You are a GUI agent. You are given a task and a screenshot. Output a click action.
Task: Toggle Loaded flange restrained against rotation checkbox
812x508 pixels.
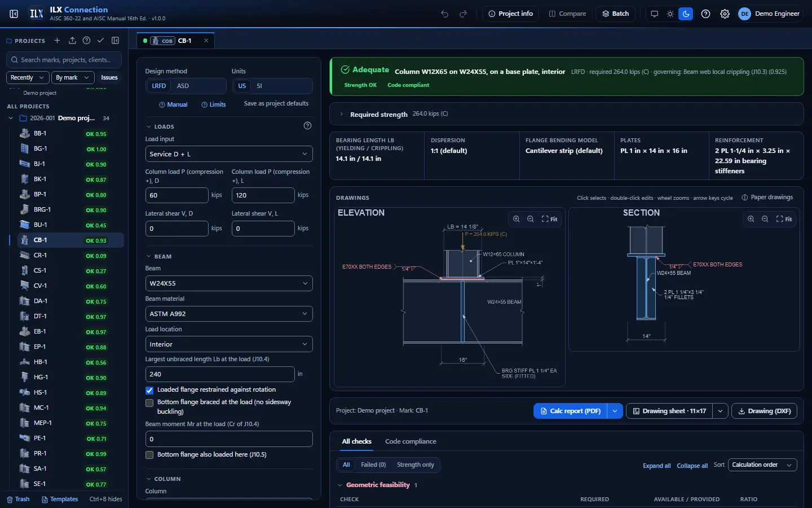pyautogui.click(x=149, y=390)
